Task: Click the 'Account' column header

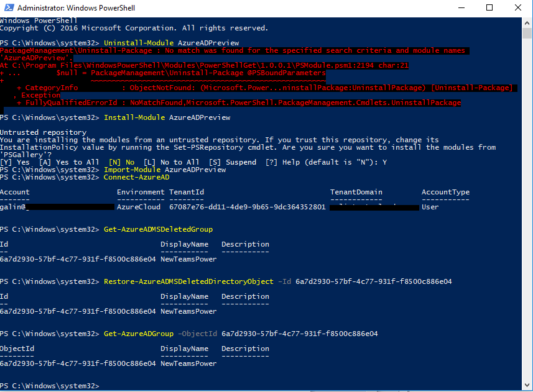Action: [15, 192]
